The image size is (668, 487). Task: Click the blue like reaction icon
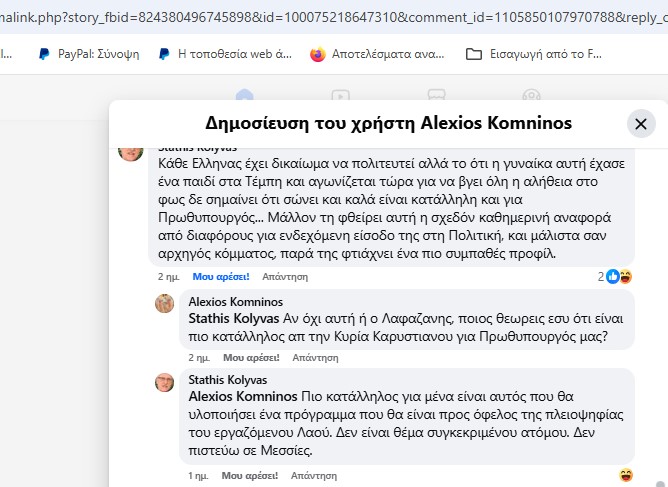pyautogui.click(x=613, y=277)
